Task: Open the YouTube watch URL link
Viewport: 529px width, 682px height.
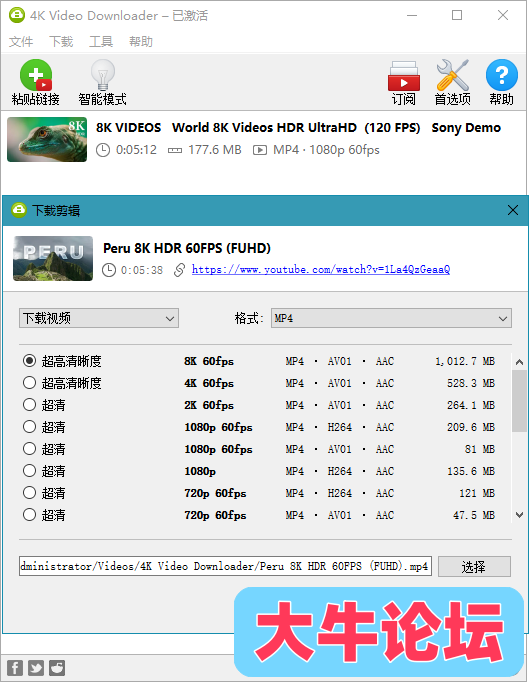Action: pos(321,270)
